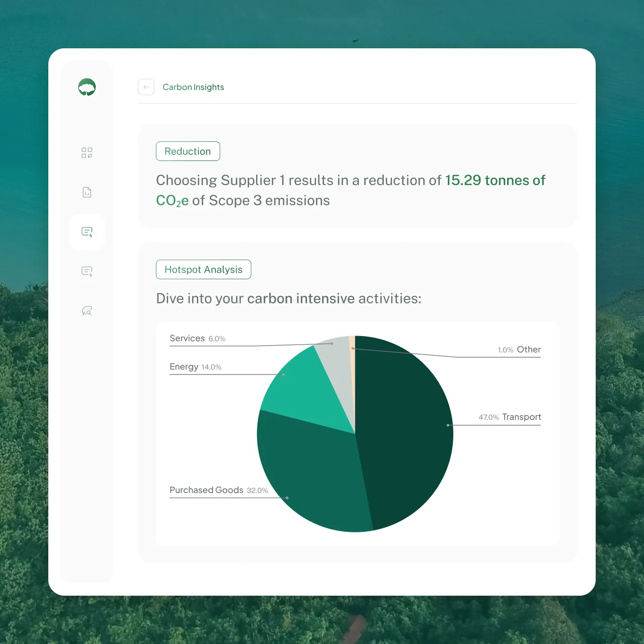Open the leaf search icon at sidebar bottom
644x644 pixels.
(x=87, y=310)
